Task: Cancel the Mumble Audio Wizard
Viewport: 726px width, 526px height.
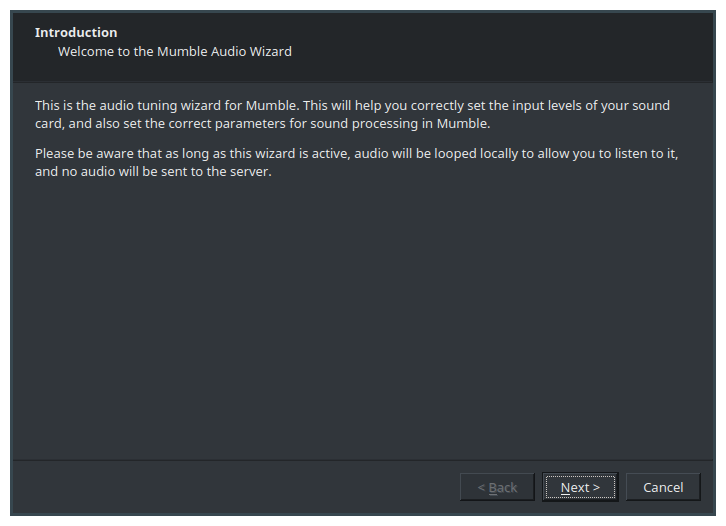Action: 663,487
